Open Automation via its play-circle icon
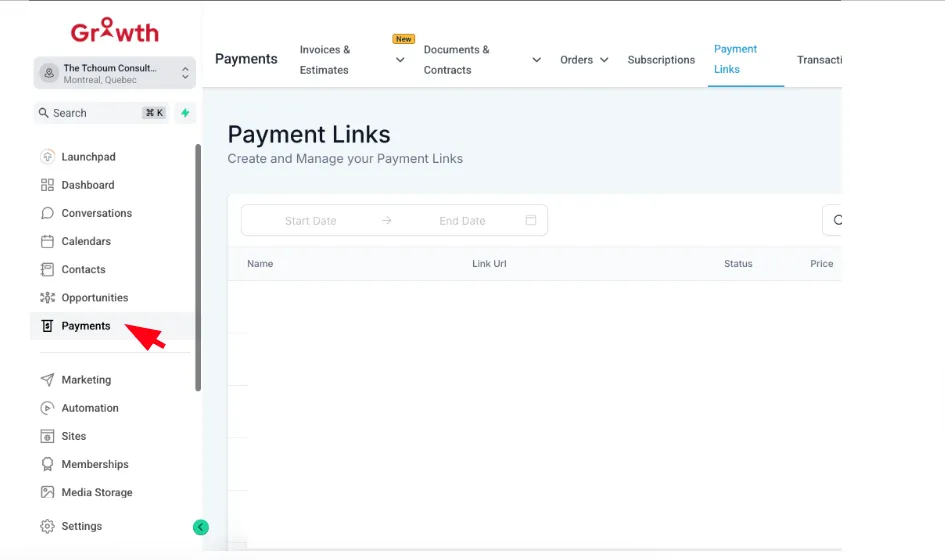The width and height of the screenshot is (945, 560). point(47,408)
